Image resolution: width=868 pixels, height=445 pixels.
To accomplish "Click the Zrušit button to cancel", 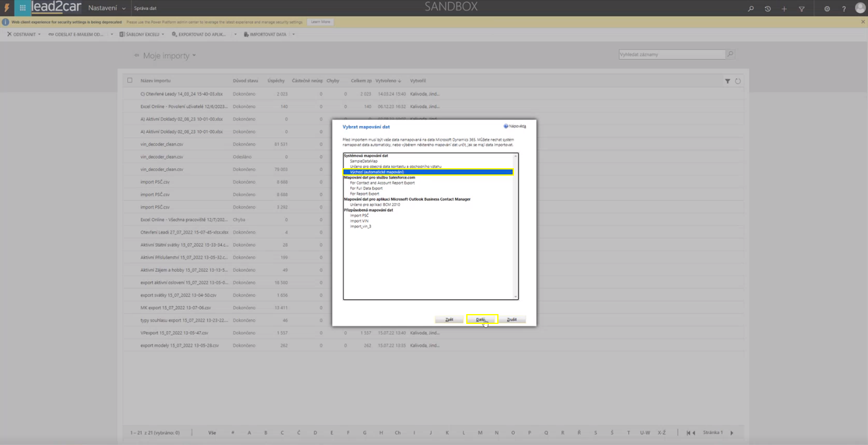I will click(x=511, y=320).
